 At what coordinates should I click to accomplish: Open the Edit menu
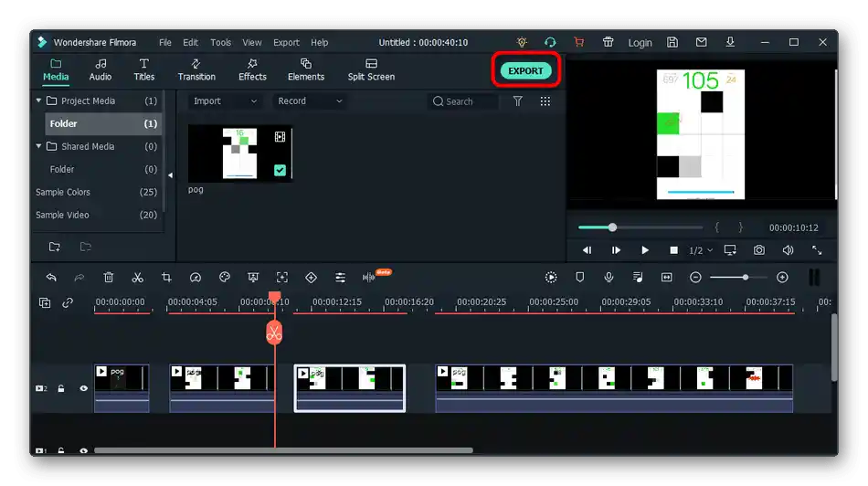click(190, 43)
